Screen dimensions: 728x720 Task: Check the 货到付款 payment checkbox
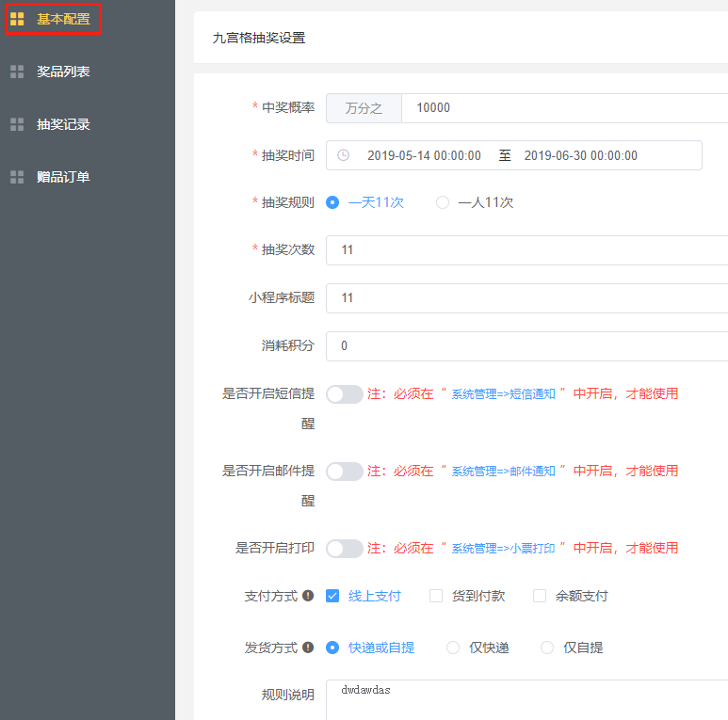click(x=436, y=596)
